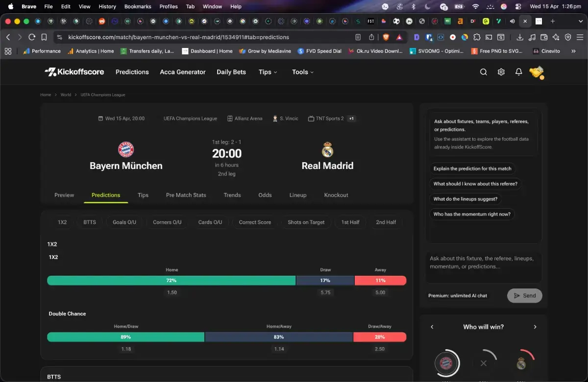
Task: Ask 'Explain the prediction for this match'
Action: pos(472,168)
